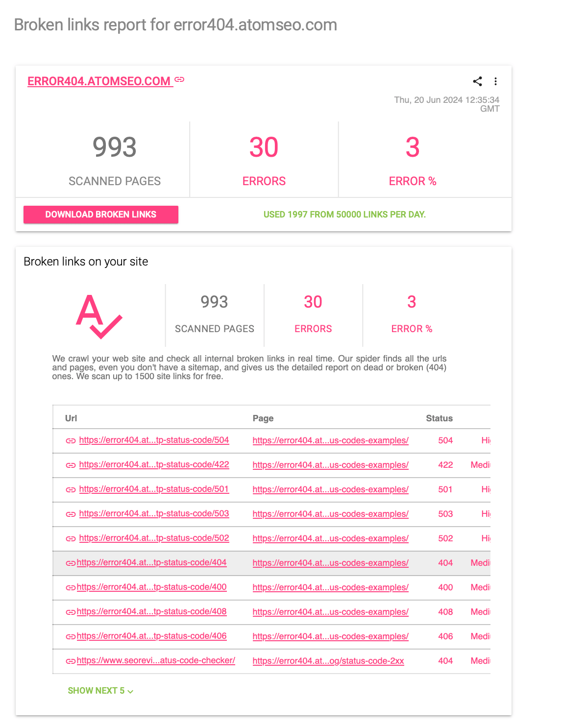Open us-codes-examples page link in 502 row
Viewport: 588px width, 725px height.
click(331, 538)
